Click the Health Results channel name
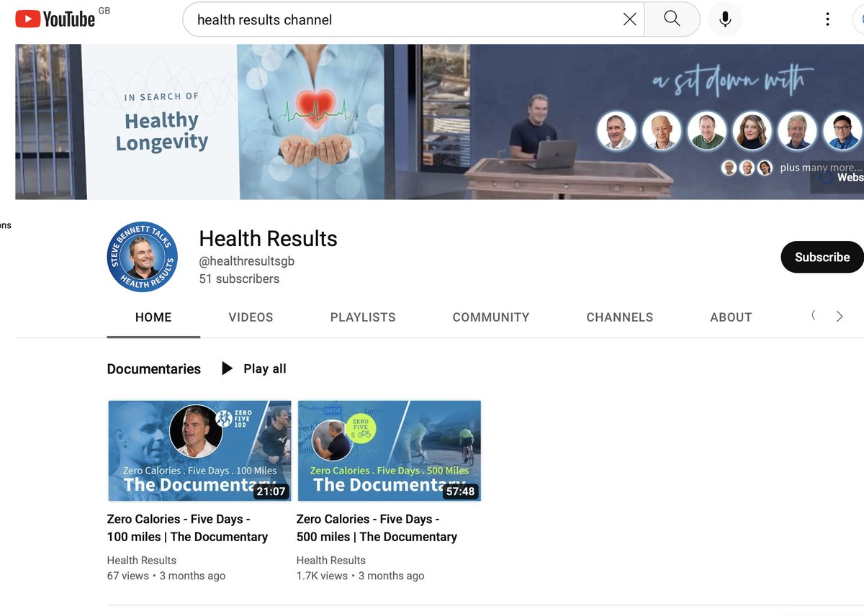 click(x=268, y=238)
